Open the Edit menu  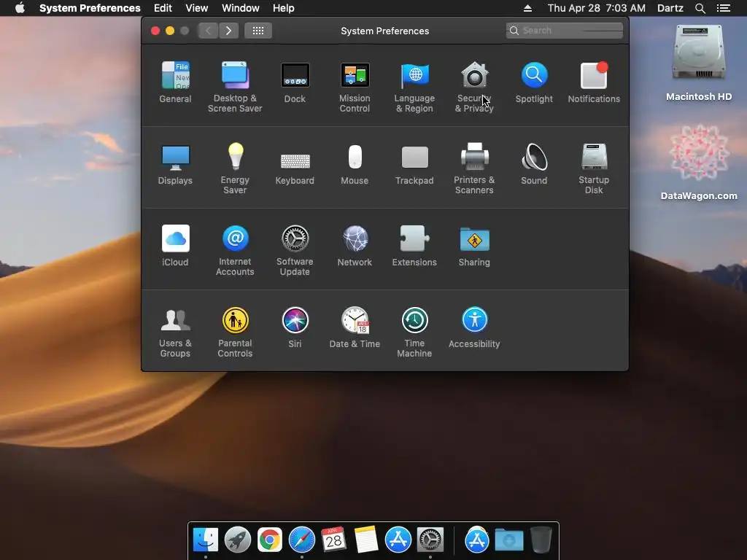[x=163, y=8]
